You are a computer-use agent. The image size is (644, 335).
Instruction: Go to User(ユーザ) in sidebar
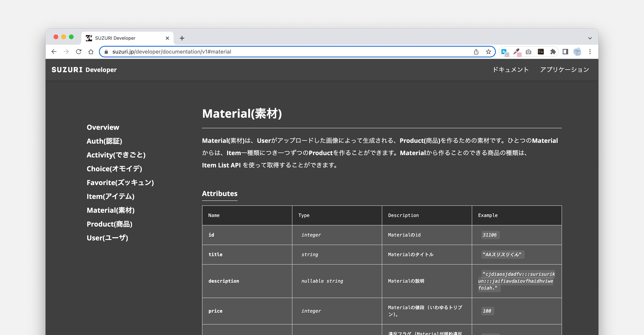tap(107, 238)
